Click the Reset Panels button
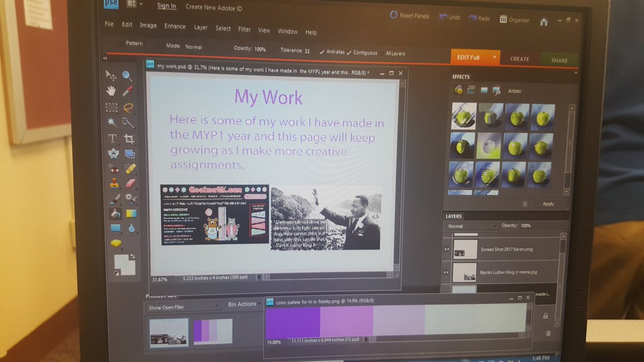644x362 pixels. (409, 16)
